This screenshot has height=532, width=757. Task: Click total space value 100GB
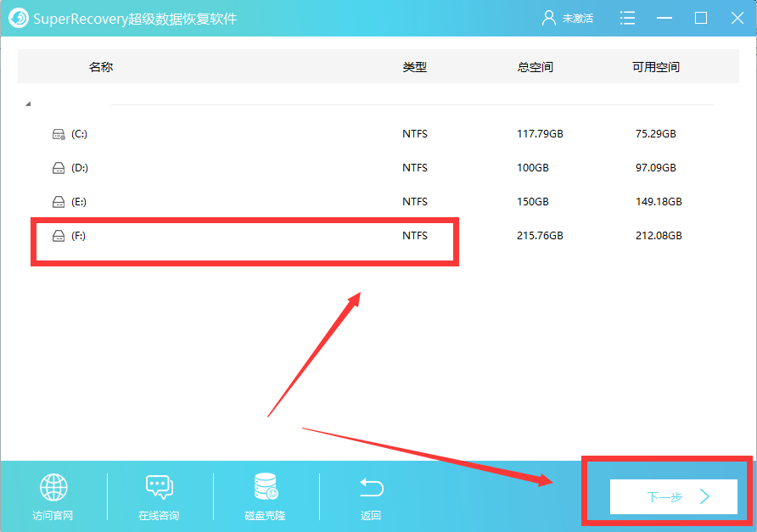coord(532,167)
